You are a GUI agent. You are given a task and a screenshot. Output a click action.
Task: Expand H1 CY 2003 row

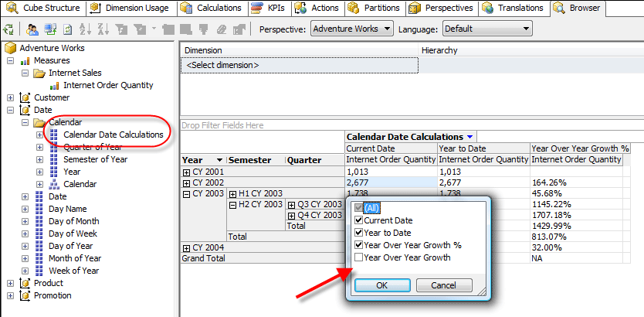(233, 193)
